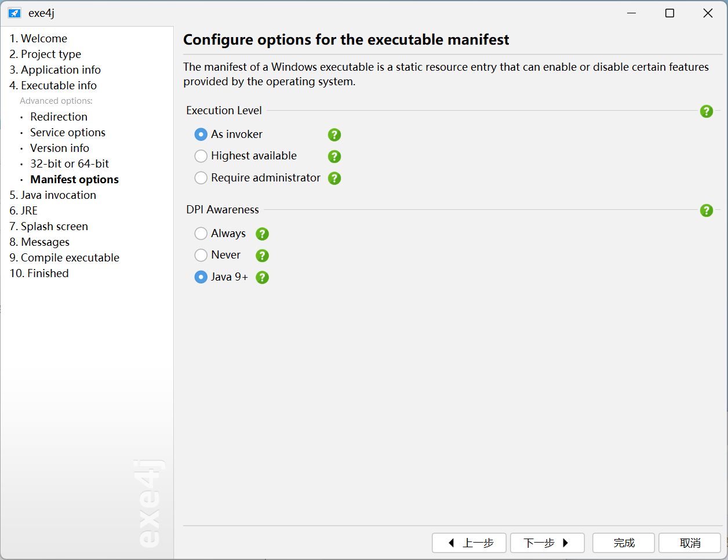Click exe4j icon in title bar

point(14,13)
